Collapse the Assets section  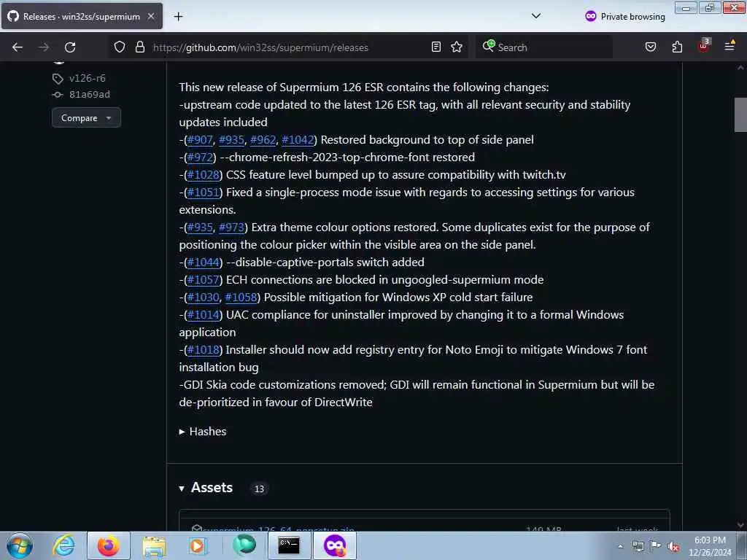coord(206,488)
